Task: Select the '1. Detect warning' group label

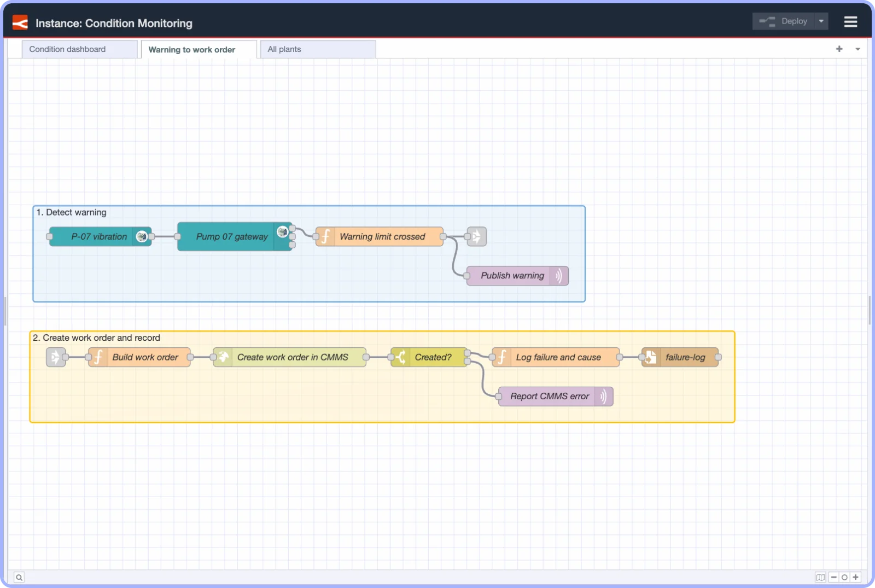Action: 72,212
